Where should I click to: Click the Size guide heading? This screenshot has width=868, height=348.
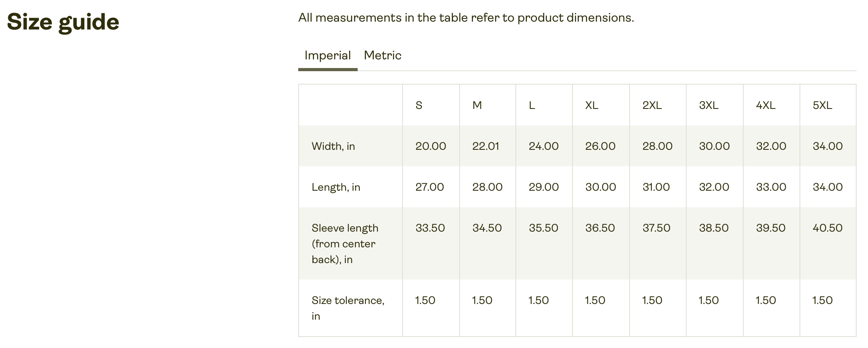(x=63, y=22)
